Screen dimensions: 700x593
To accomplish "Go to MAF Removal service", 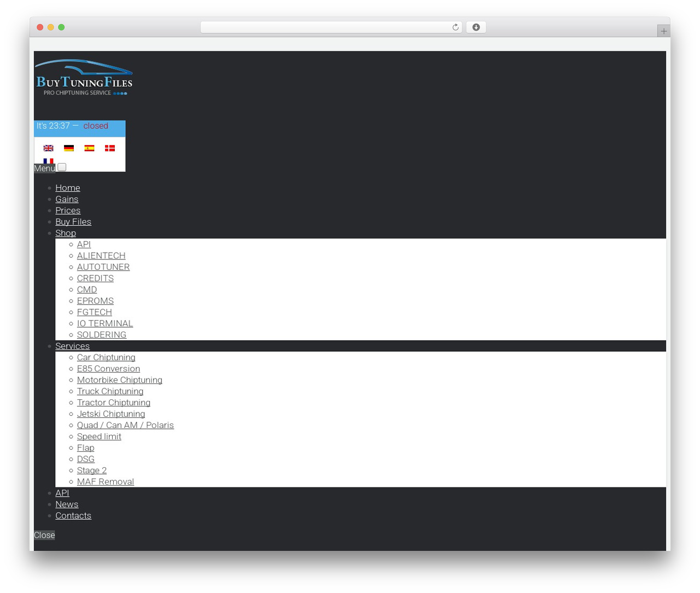I will [106, 482].
